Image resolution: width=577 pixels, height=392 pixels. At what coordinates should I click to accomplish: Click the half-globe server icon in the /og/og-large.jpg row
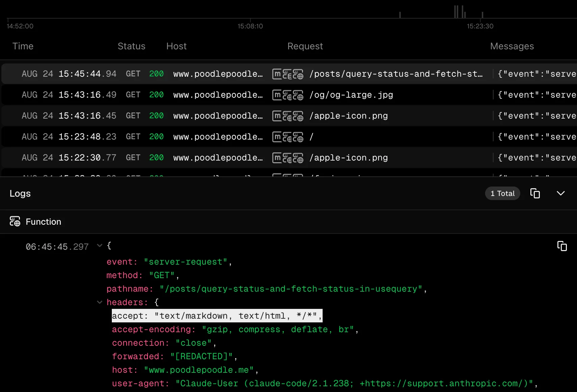(287, 95)
